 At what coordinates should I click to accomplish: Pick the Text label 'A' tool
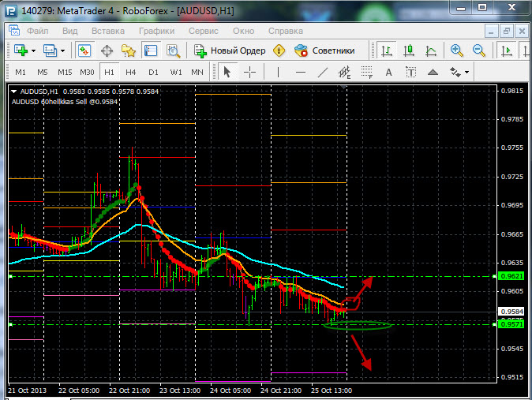point(388,72)
